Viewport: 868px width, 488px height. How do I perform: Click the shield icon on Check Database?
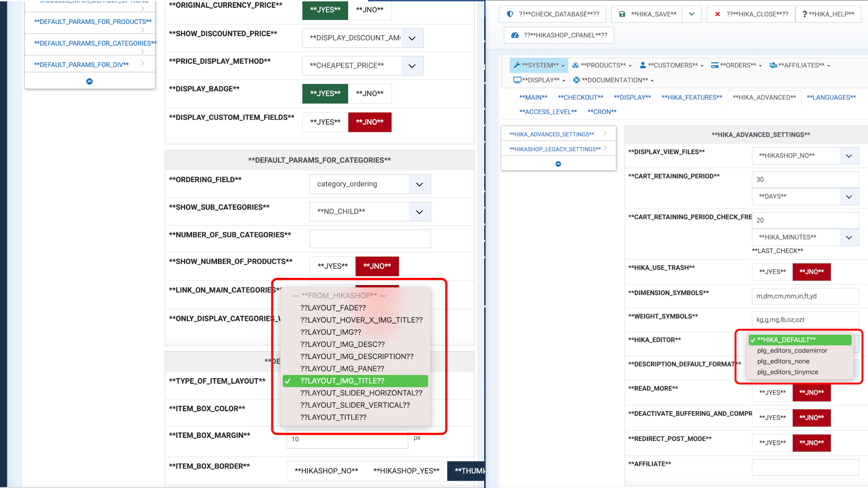(510, 14)
